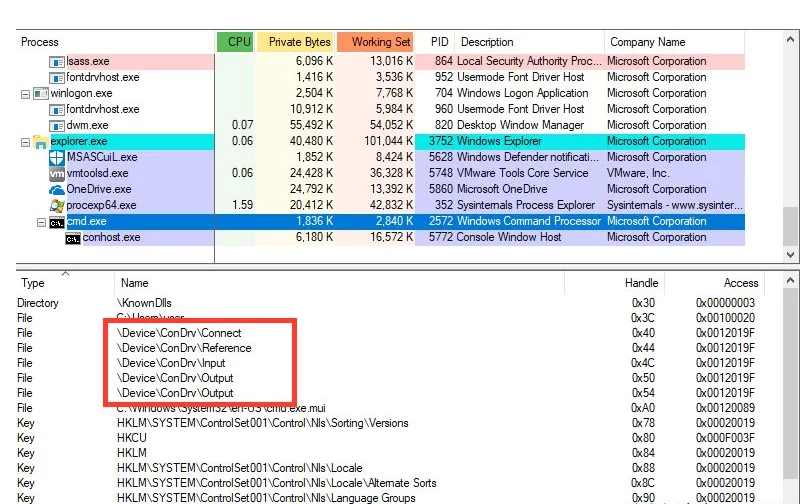802x504 pixels.
Task: Collapse the explorer.exe process tree
Action: tap(26, 142)
